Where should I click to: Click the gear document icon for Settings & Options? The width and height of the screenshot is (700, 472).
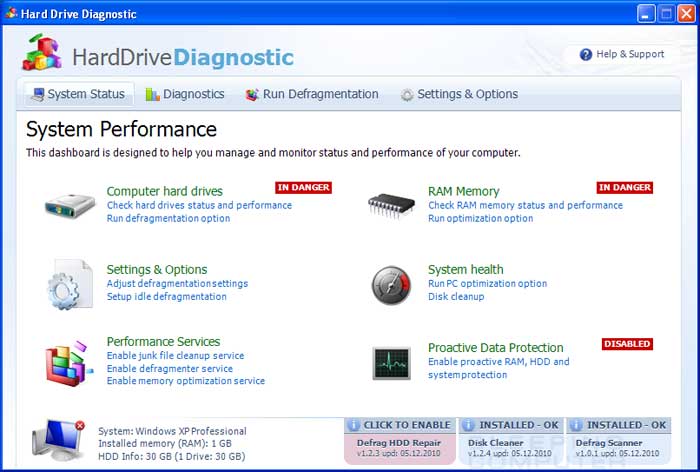point(70,284)
